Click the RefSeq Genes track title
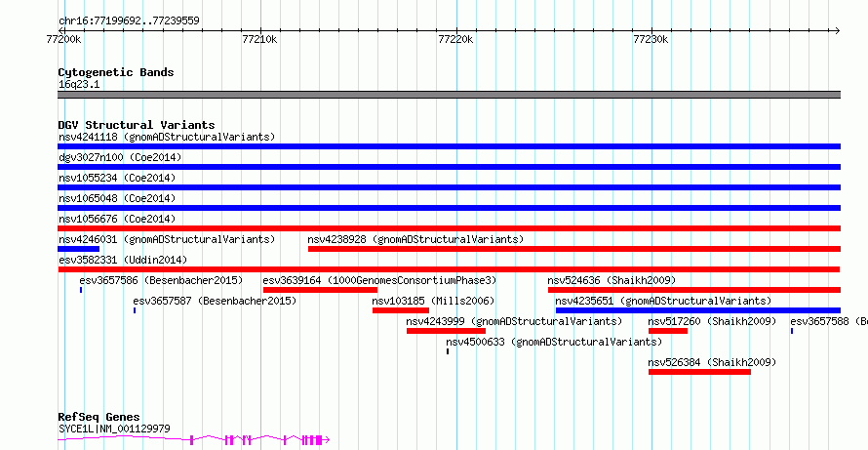 click(x=99, y=418)
